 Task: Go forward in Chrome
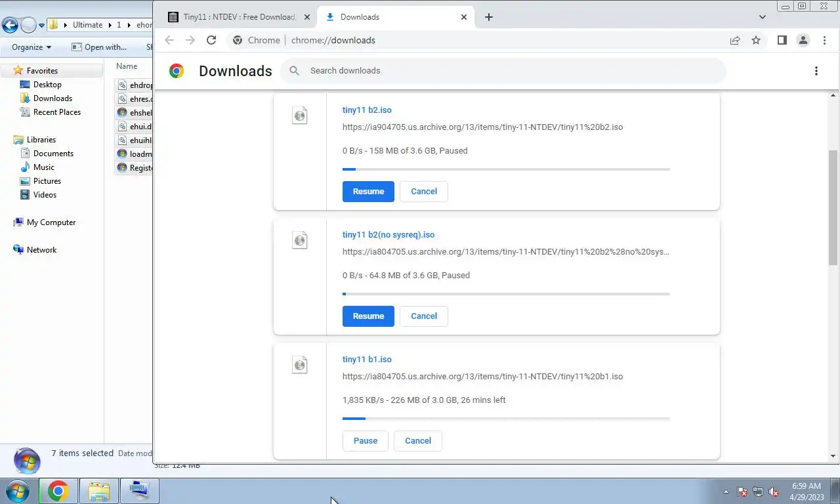coord(190,40)
